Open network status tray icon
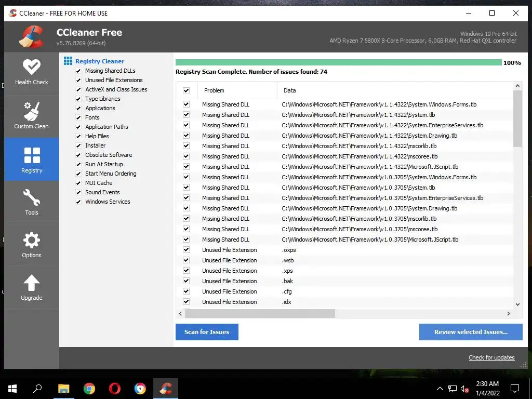This screenshot has height=399, width=532. click(x=453, y=389)
